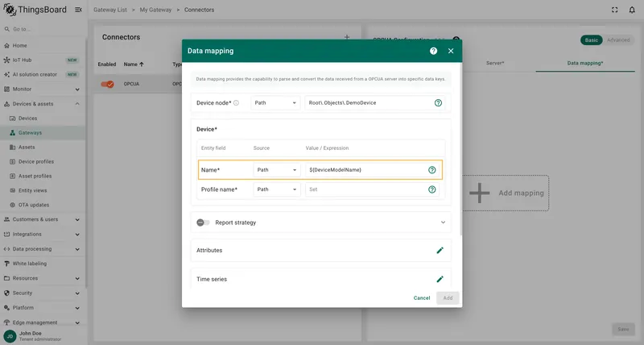This screenshot has height=345, width=644.
Task: Click the Device node path field
Action: [375, 103]
